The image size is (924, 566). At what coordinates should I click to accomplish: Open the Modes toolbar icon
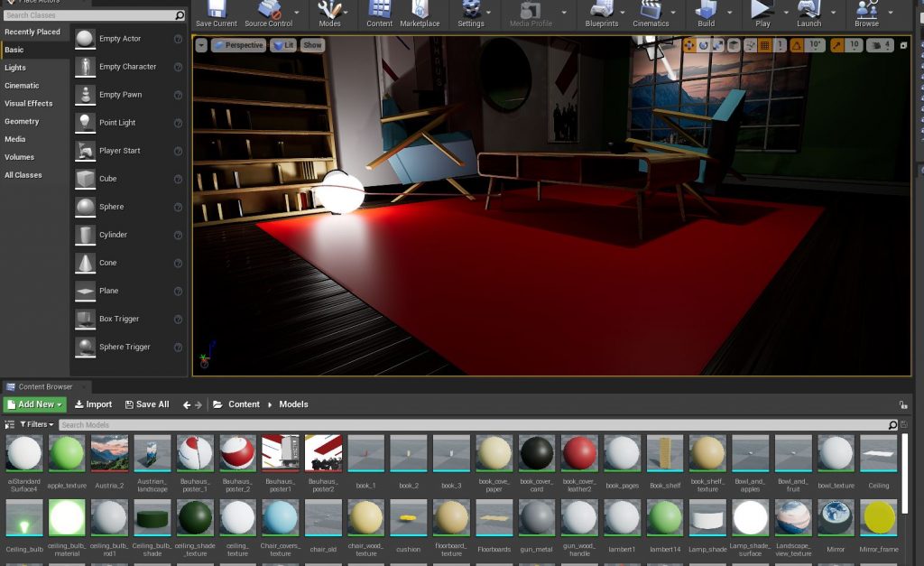(x=329, y=13)
